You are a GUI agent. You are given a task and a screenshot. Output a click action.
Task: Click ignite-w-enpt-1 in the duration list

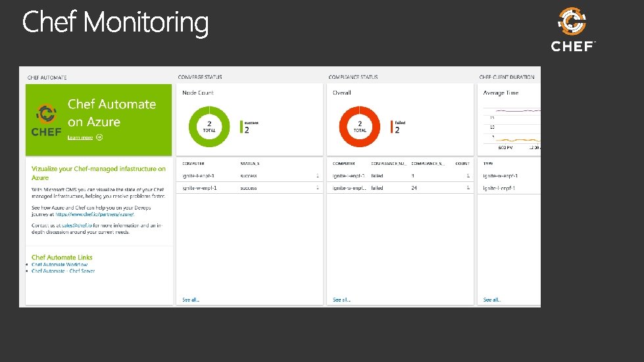500,176
